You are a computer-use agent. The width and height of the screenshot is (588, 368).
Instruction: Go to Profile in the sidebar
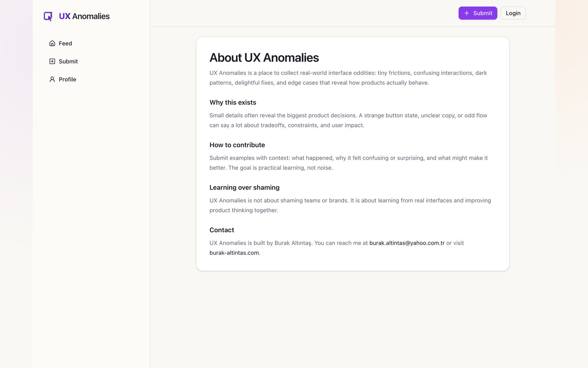(91, 79)
